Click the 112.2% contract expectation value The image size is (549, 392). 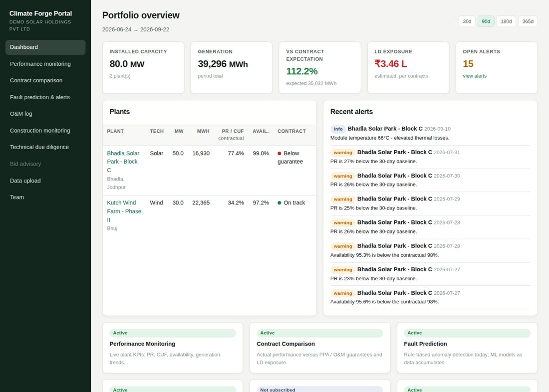pos(302,71)
